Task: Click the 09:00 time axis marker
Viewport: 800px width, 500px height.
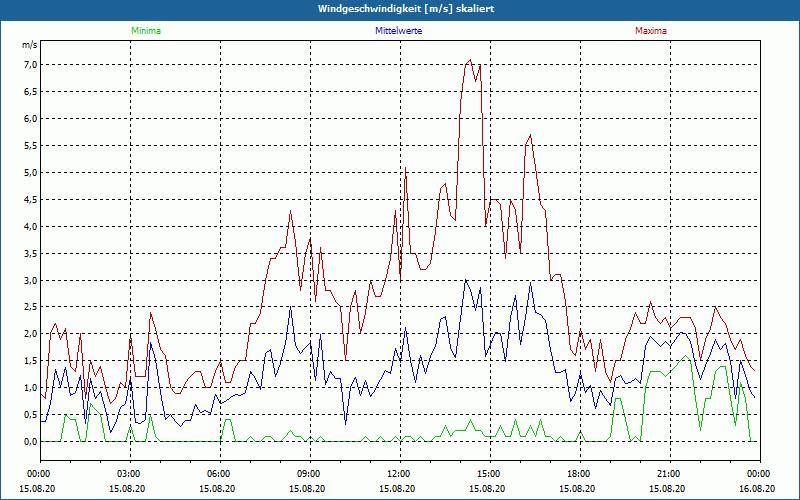Action: pos(309,474)
